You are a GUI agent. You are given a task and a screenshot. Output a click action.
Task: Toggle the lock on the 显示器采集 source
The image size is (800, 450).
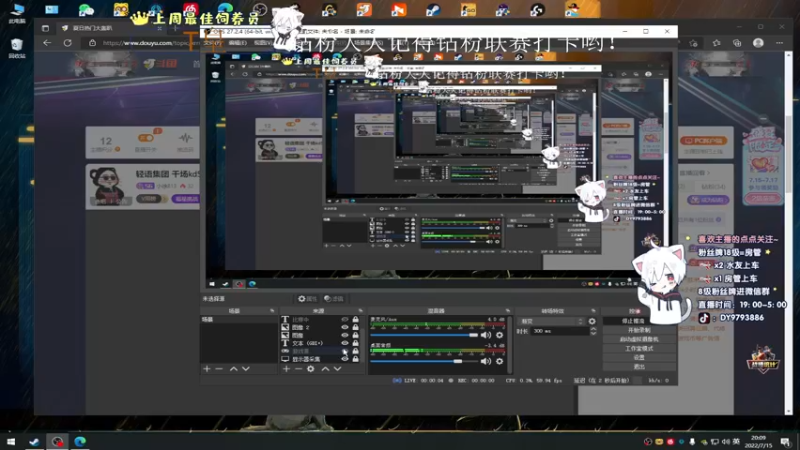click(x=356, y=359)
